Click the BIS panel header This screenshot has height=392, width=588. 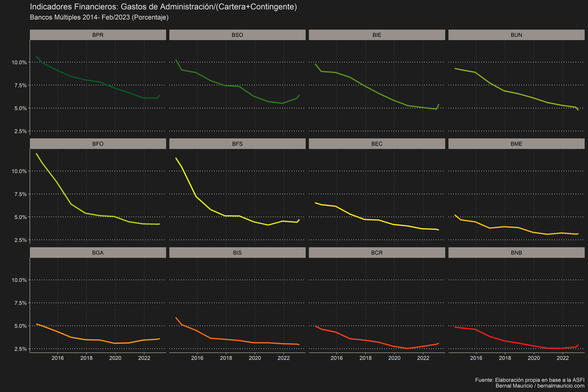click(237, 253)
